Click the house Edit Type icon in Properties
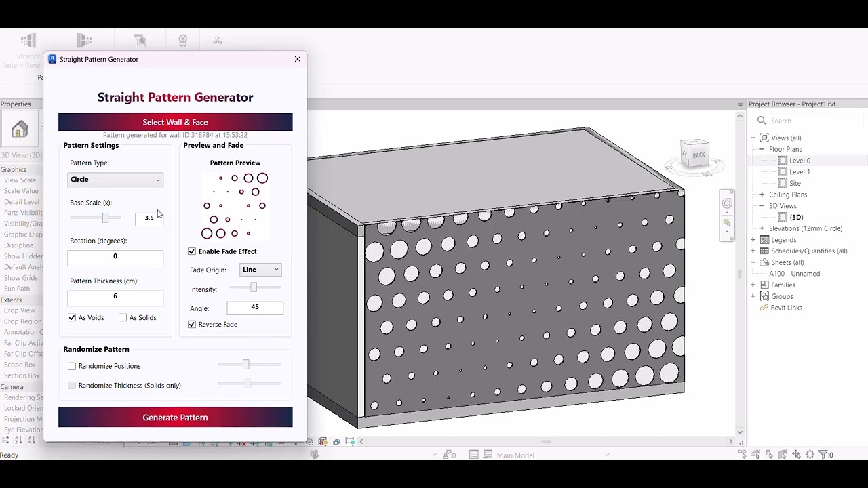Viewport: 868px width, 488px height. [x=20, y=129]
